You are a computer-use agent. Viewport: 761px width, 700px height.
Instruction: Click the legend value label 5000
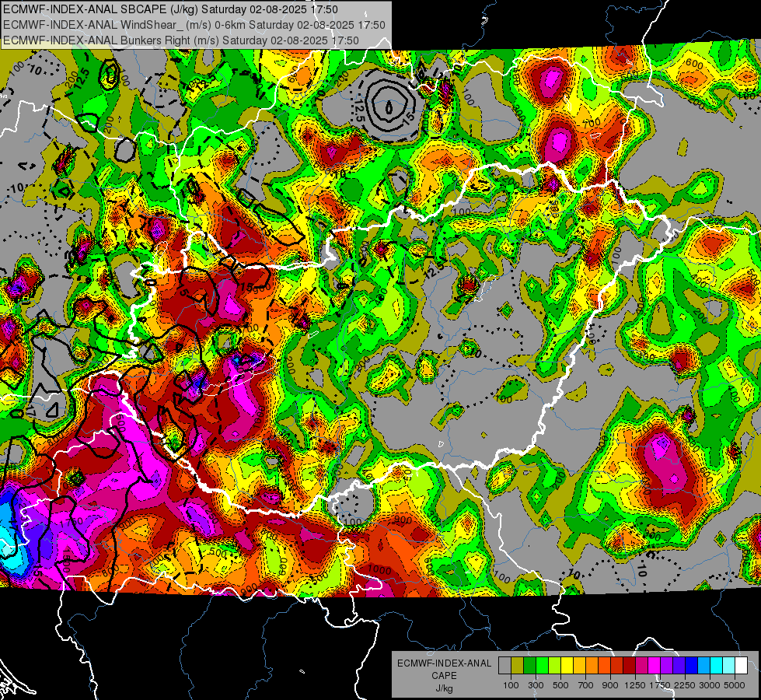tap(735, 685)
